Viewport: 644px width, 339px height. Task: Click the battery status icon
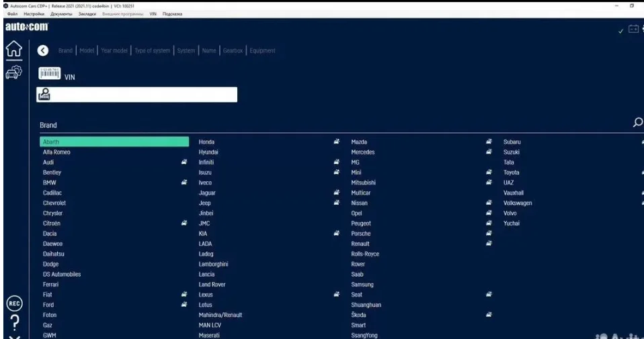click(633, 29)
